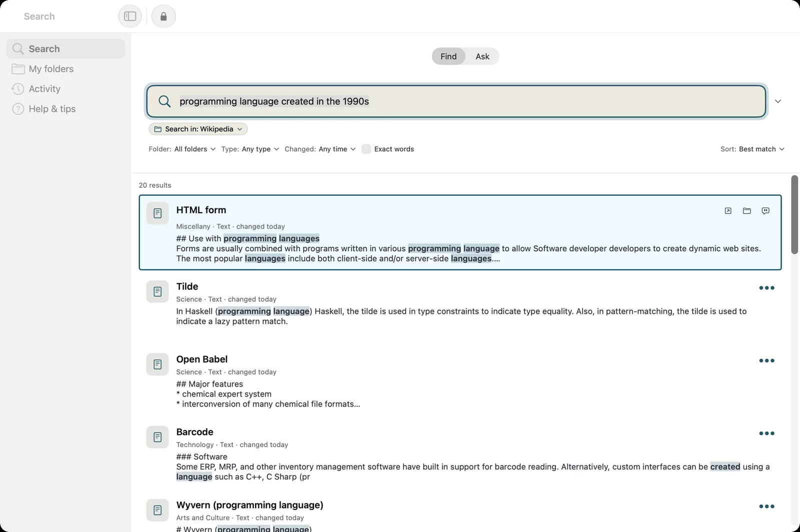Open HTML form result in new window icon

[728, 211]
